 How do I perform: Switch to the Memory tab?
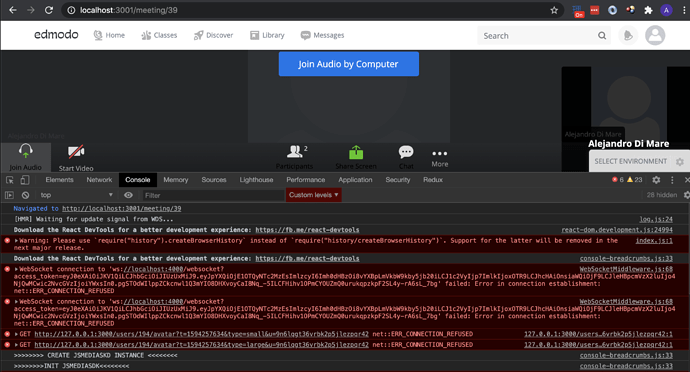[176, 180]
